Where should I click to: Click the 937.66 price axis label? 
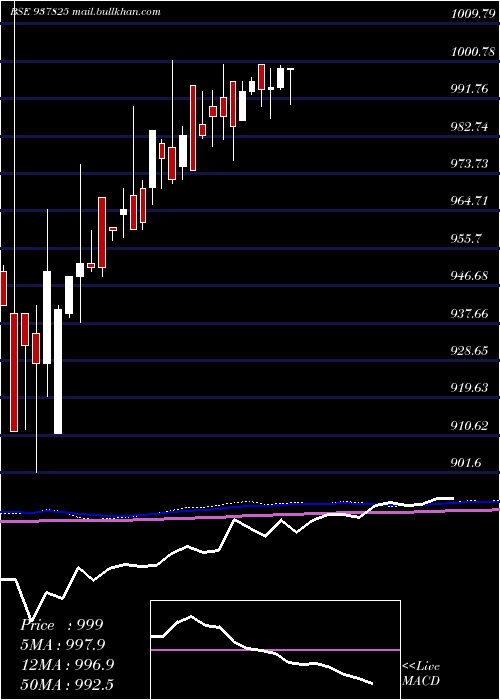[x=469, y=314]
